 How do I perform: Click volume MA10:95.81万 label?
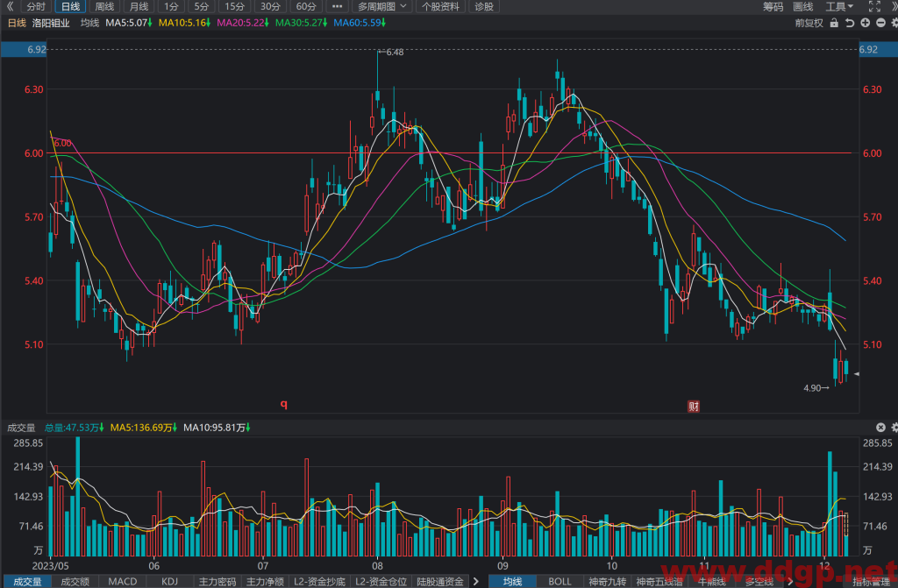pos(217,428)
